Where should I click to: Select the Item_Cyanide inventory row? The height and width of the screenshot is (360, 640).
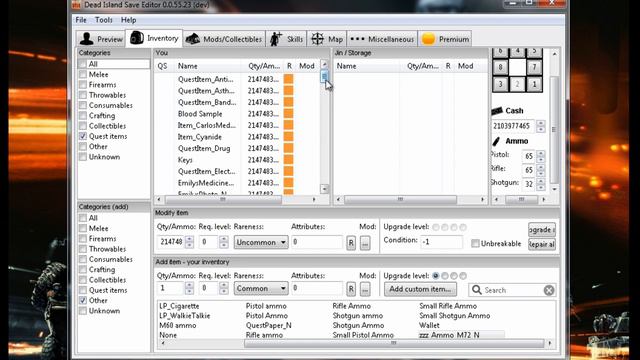[237, 137]
